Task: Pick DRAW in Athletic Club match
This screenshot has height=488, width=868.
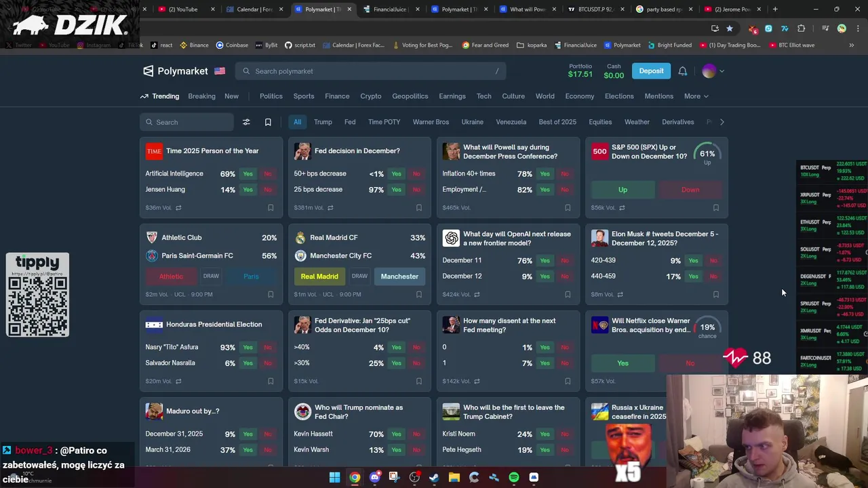Action: (x=211, y=277)
